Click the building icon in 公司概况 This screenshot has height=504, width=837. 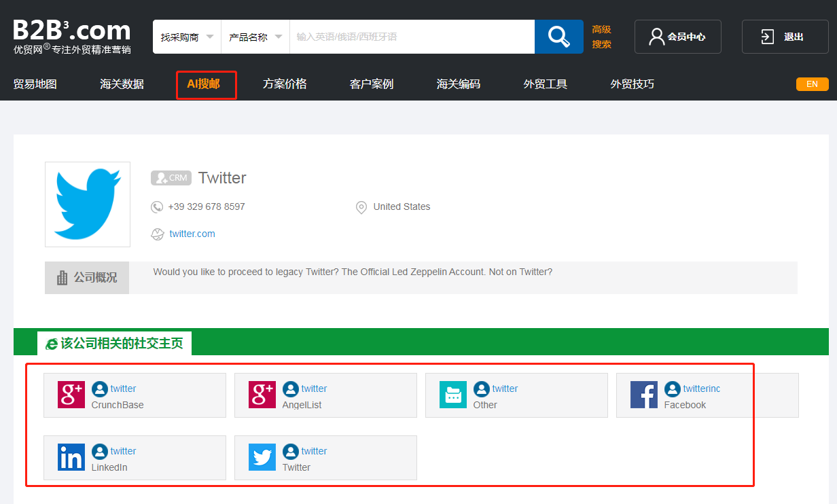coord(62,277)
